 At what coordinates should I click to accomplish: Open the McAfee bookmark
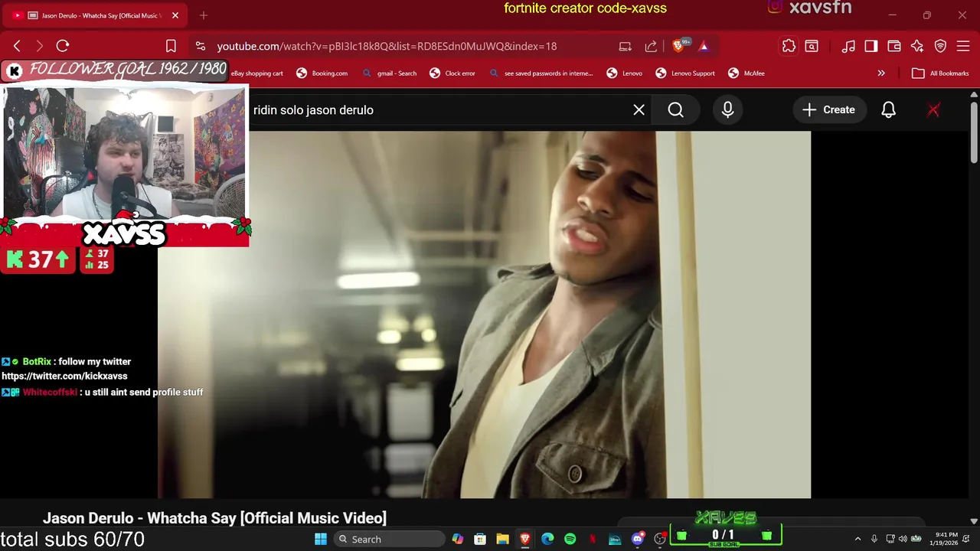[746, 73]
